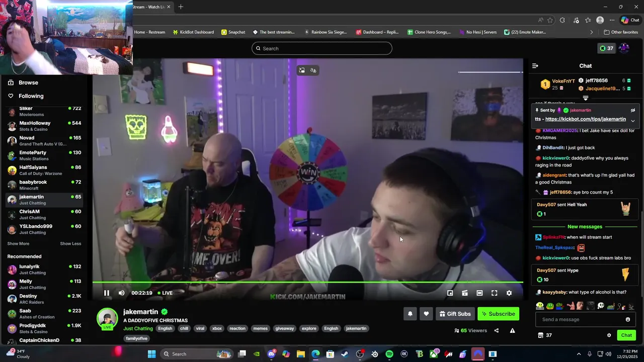Open Rainbow Six Siege bookmark
Image resolution: width=644 pixels, height=362 pixels.
tap(326, 32)
